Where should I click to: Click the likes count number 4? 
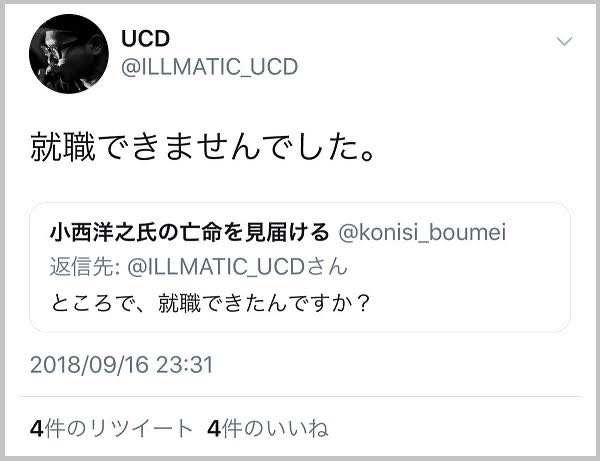pos(214,429)
